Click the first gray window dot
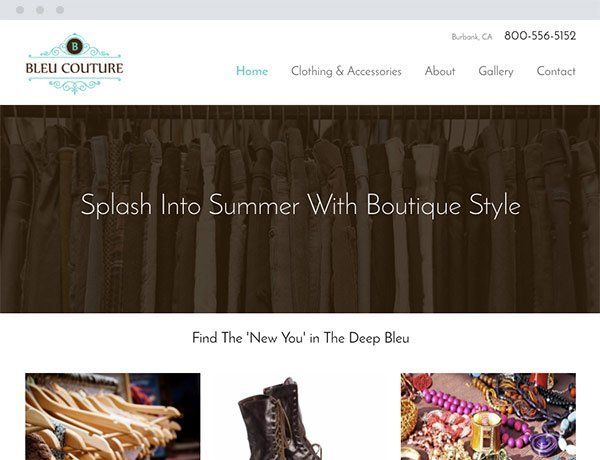The height and width of the screenshot is (460, 600). click(20, 10)
